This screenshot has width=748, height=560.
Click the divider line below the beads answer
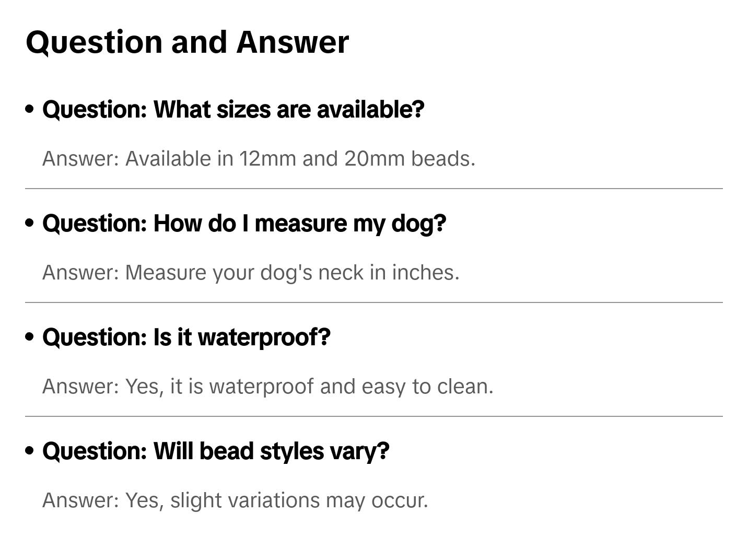[x=374, y=189]
